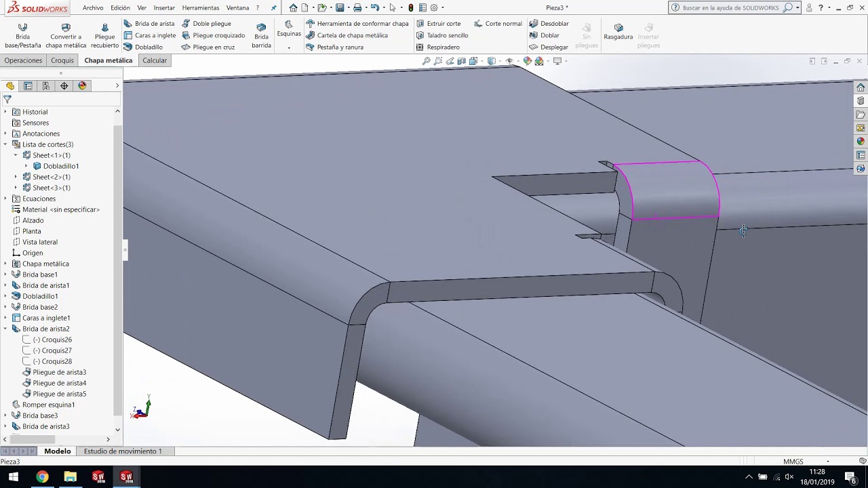Expand the Dobladillo1 body node
The height and width of the screenshot is (488, 868).
[27, 166]
